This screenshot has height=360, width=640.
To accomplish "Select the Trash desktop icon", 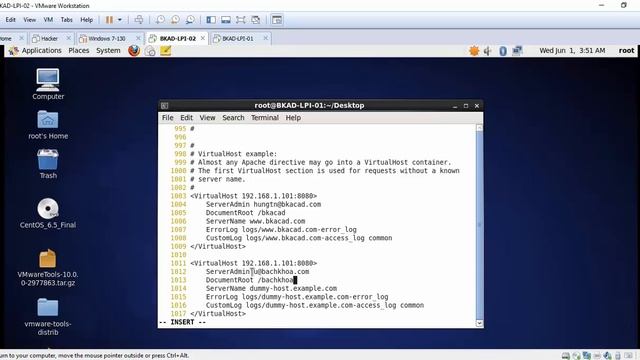I will [48, 164].
